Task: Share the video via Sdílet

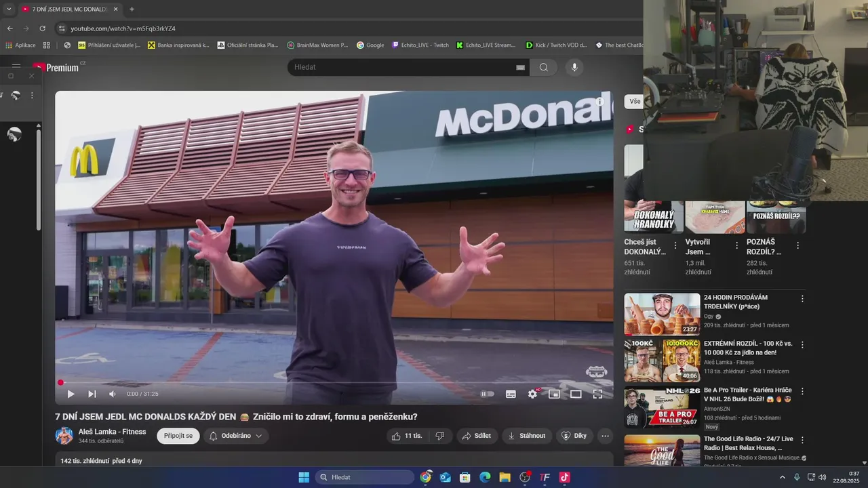Action: 476,436
